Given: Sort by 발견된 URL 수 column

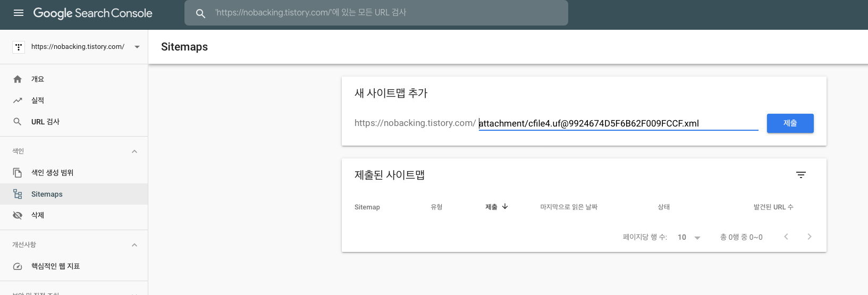Looking at the screenshot, I should (773, 207).
